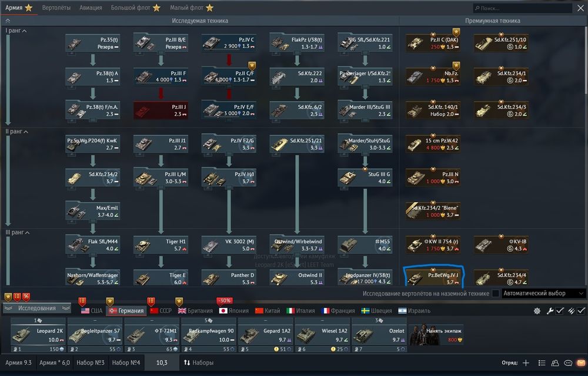Select the Tiger H1 tank
Viewport: 588px width, 376px height.
(161, 245)
